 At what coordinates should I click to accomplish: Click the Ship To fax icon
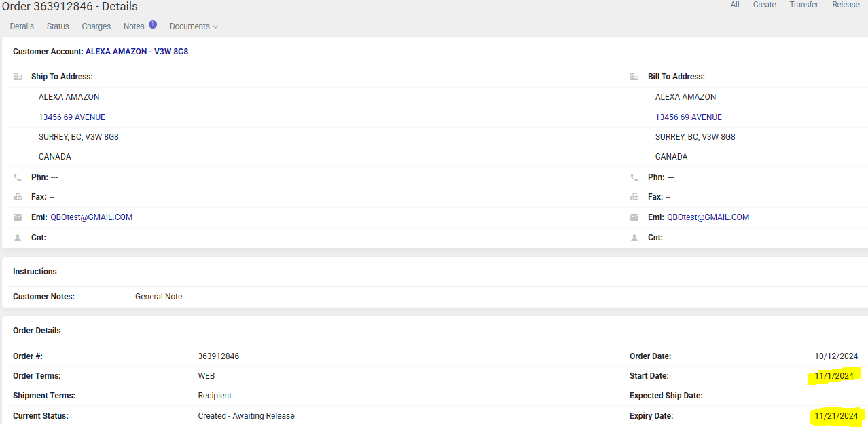point(18,197)
